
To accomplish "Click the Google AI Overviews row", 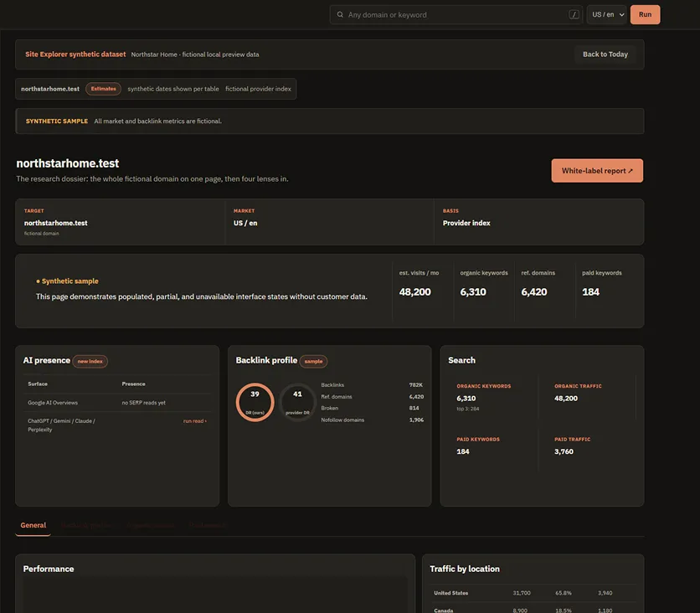I will pos(117,403).
